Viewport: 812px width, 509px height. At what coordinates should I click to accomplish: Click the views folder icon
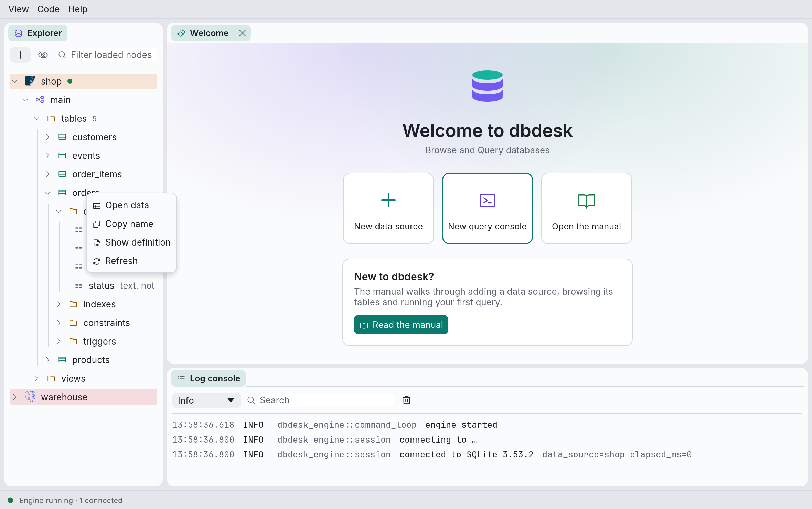click(51, 379)
